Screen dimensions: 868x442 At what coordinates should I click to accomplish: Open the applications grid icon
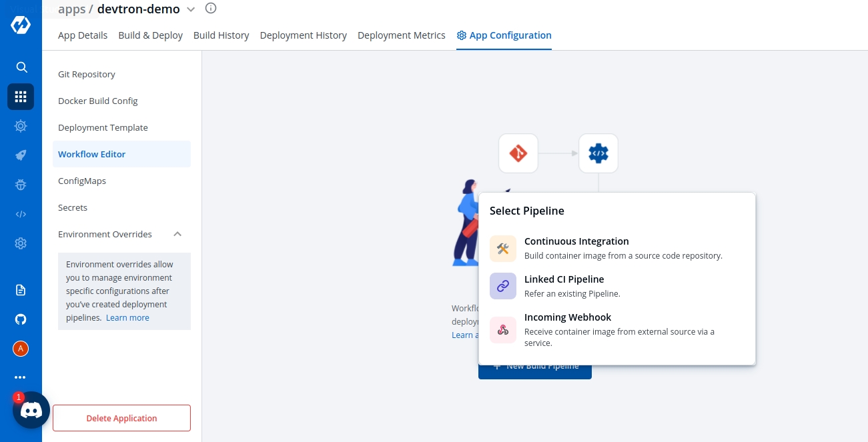point(21,97)
